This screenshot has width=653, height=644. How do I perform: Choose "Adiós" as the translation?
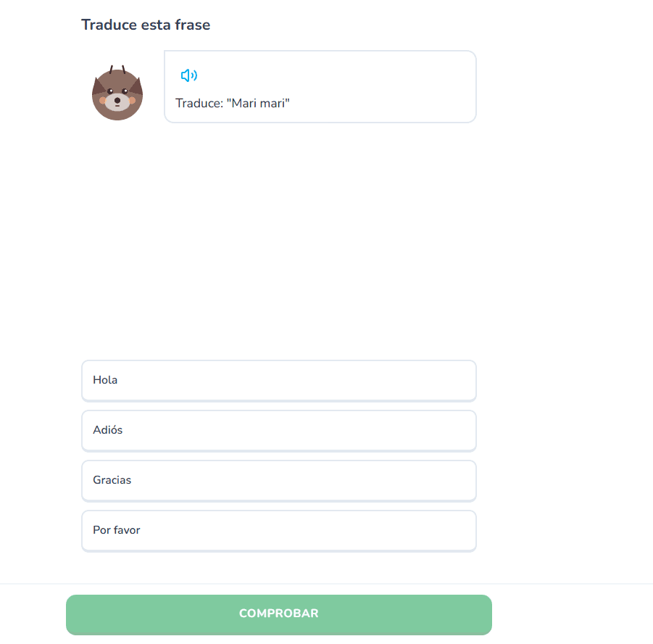(278, 430)
